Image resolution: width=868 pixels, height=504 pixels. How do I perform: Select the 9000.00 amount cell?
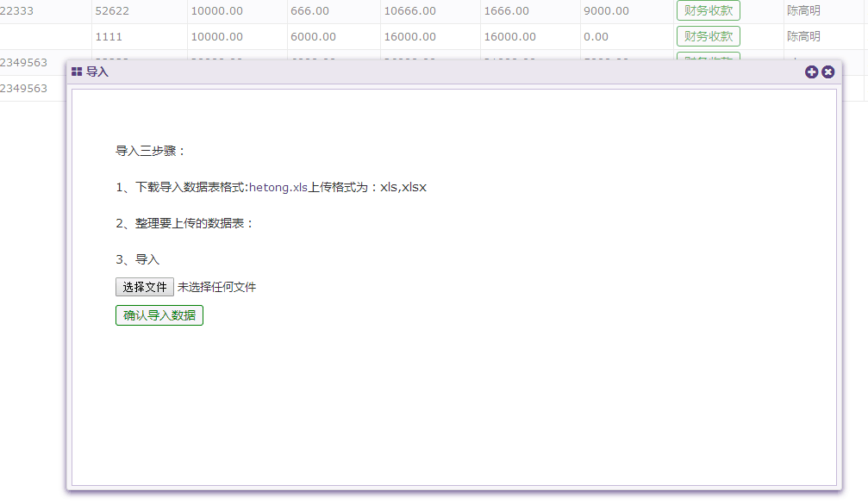pos(606,11)
